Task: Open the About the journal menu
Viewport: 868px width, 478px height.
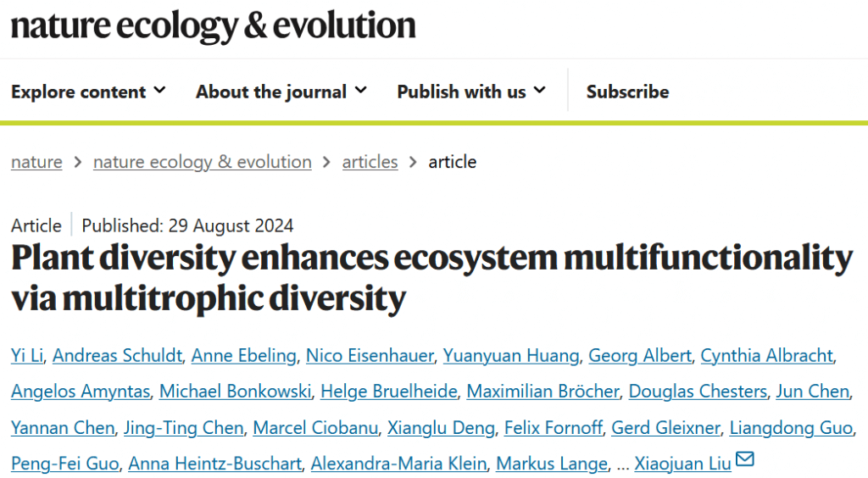Action: [281, 92]
